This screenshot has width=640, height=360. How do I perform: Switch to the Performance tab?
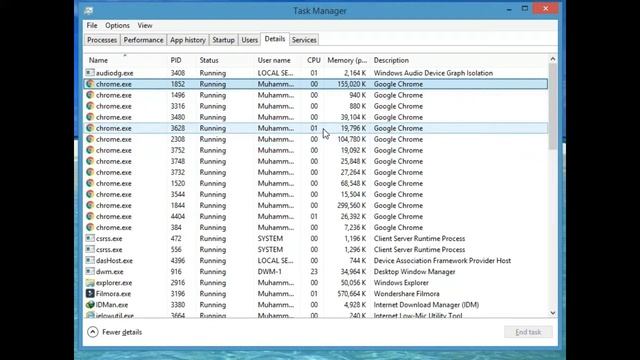click(143, 40)
